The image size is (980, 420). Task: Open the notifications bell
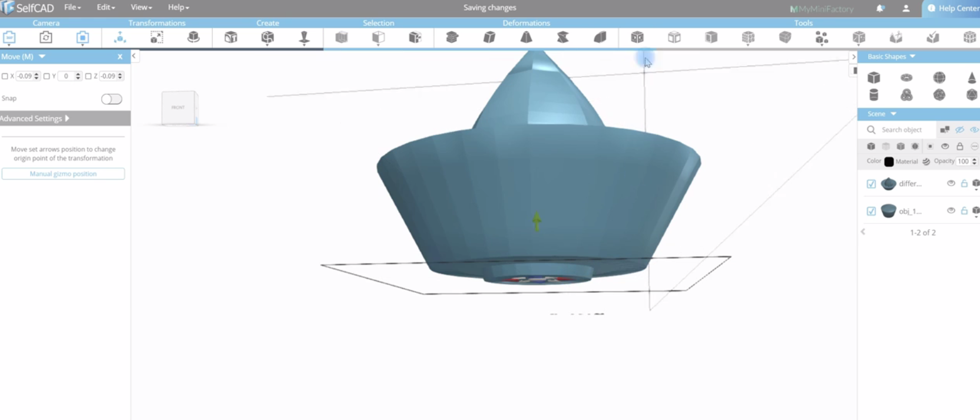point(880,8)
